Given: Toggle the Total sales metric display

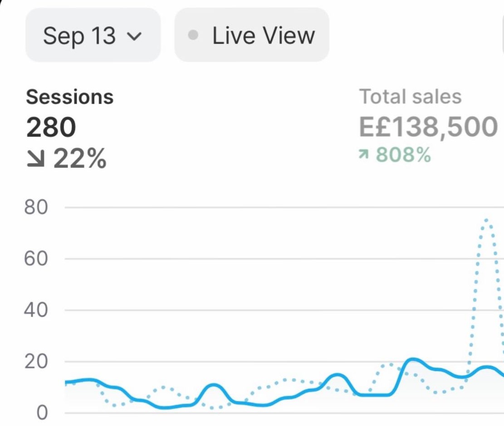Looking at the screenshot, I should (x=410, y=95).
